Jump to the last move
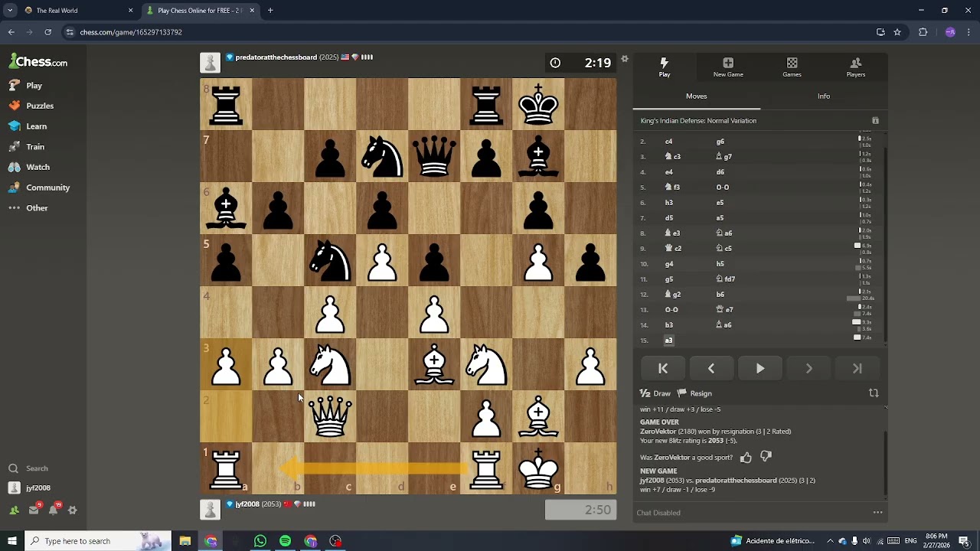Screen dimensions: 980x551 click(857, 369)
